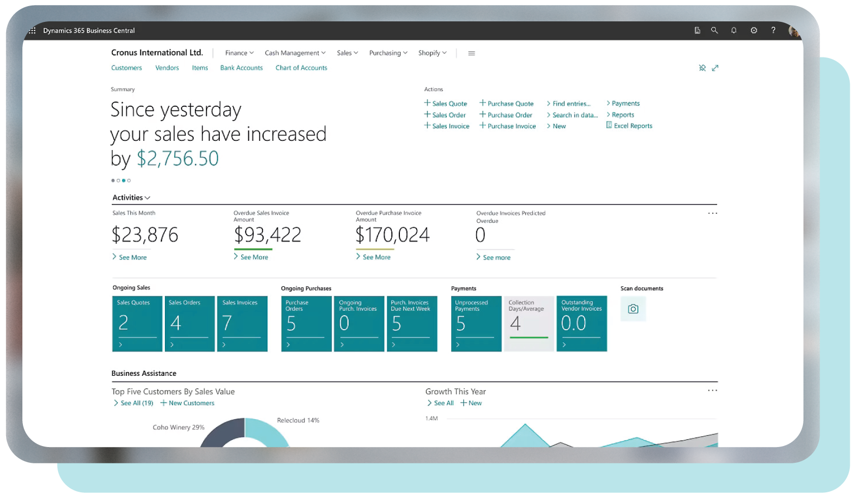
Task: Open the Chart of Accounts
Action: point(301,68)
